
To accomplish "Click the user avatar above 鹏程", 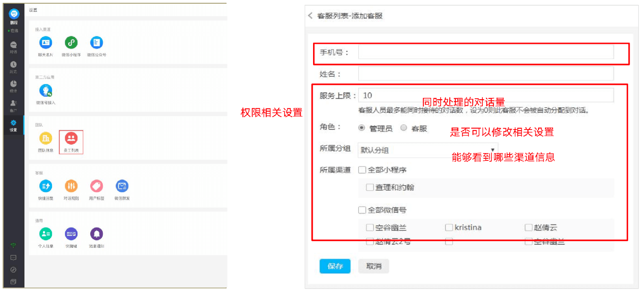I will 14,14.
